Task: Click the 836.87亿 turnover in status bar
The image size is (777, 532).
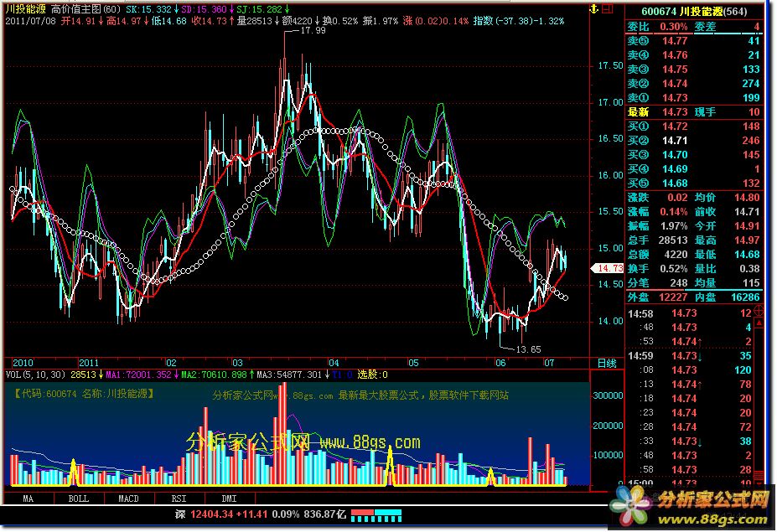Action: point(325,514)
